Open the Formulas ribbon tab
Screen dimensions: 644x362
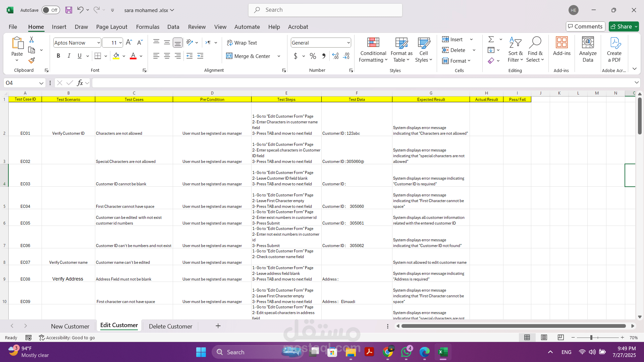pos(148,27)
